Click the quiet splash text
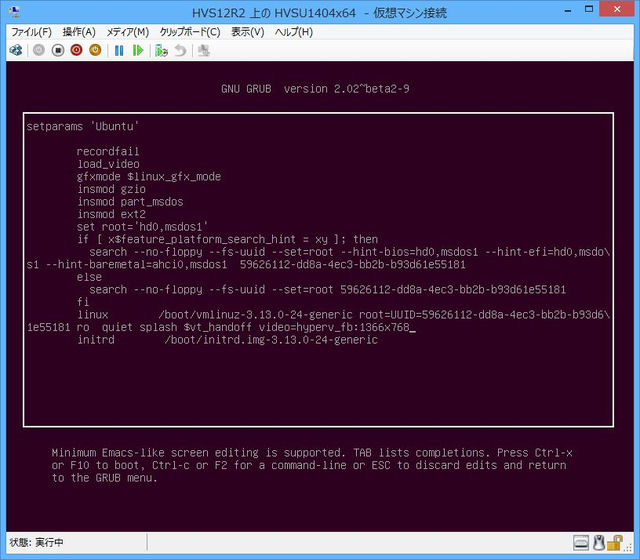This screenshot has width=640, height=560. [140, 327]
